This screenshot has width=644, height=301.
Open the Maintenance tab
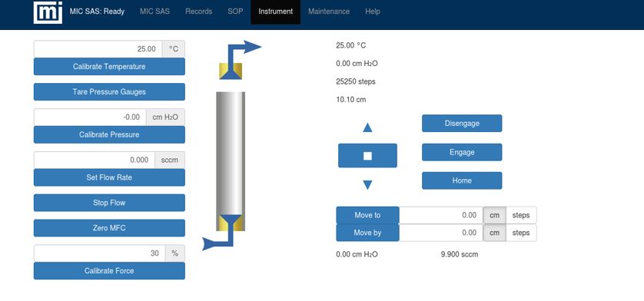[x=329, y=12]
